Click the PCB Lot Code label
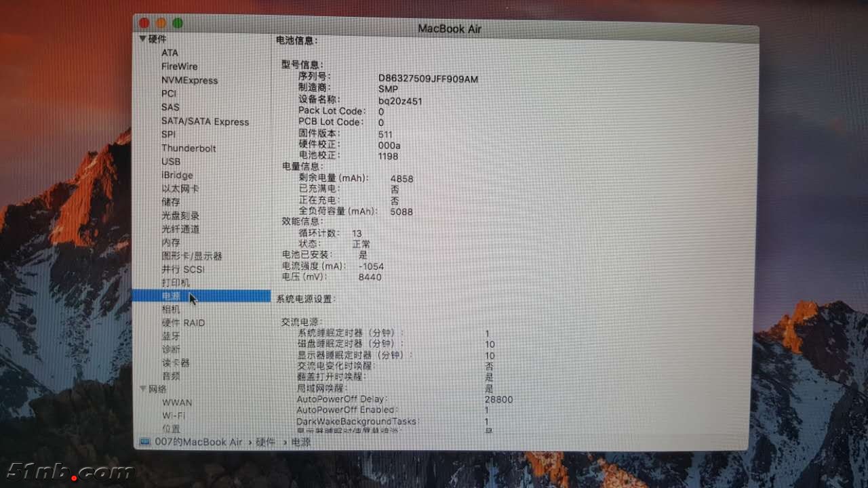Viewport: 868px width, 488px height. [331, 122]
